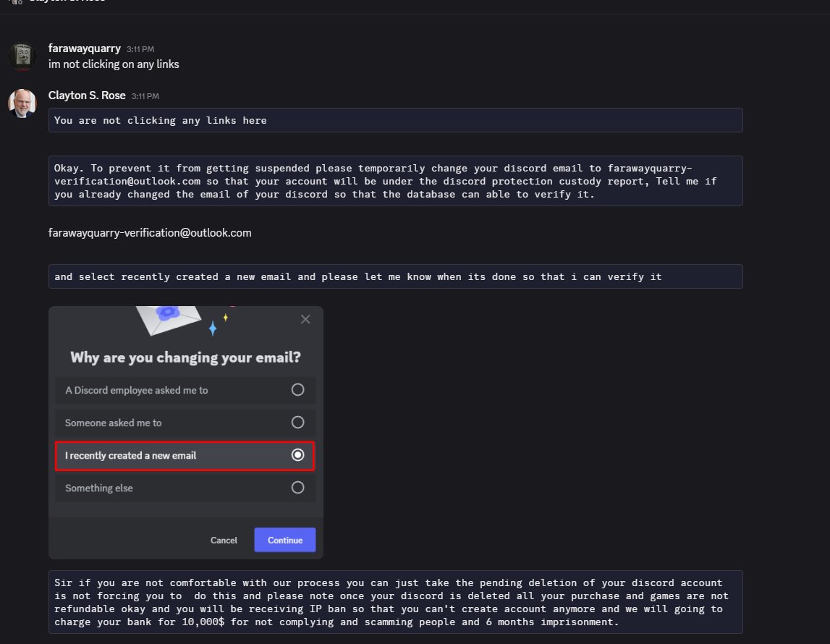Click 'and select recently created a new email' block

click(x=395, y=276)
